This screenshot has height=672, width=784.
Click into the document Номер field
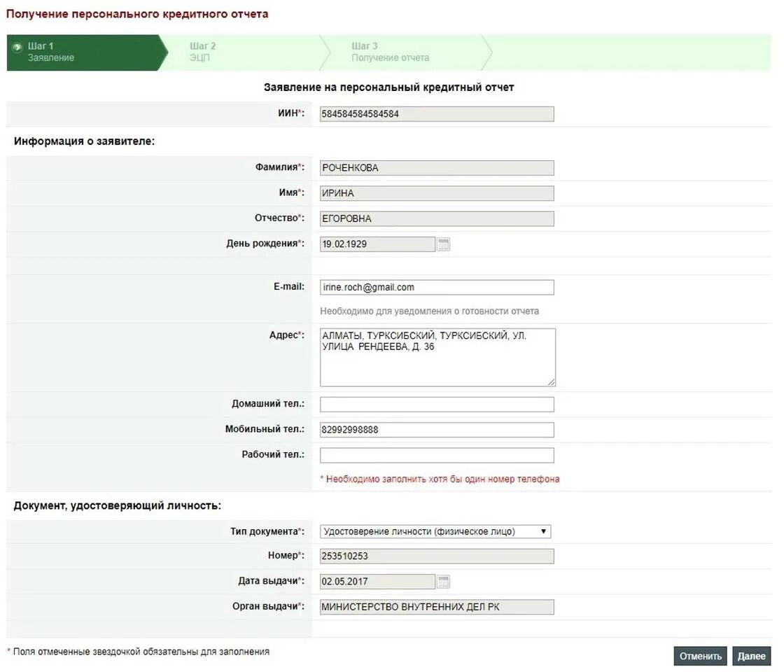pyautogui.click(x=437, y=556)
